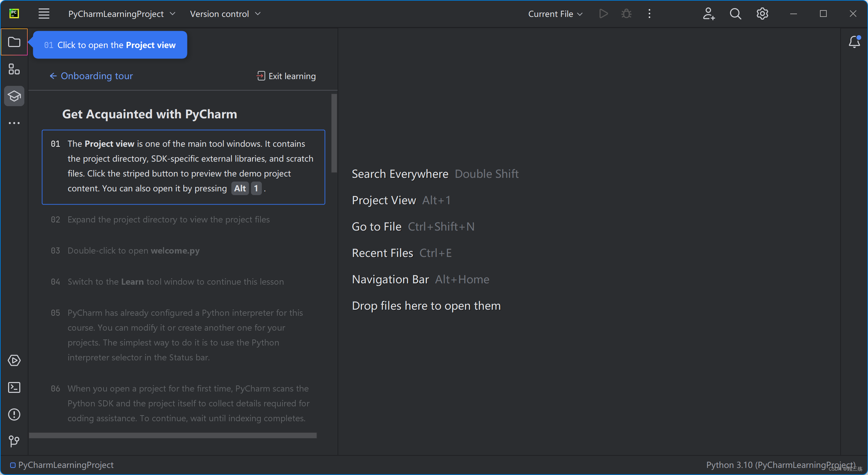Select the Learn tool window icon

pos(14,96)
